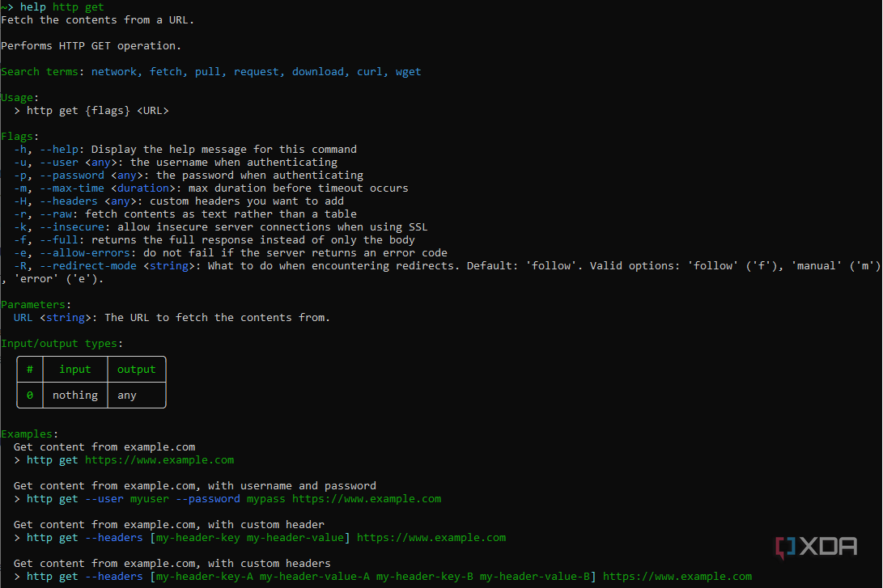The image size is (883, 588).
Task: Click the description 'Get content from example.com, with username and password'
Action: point(195,485)
